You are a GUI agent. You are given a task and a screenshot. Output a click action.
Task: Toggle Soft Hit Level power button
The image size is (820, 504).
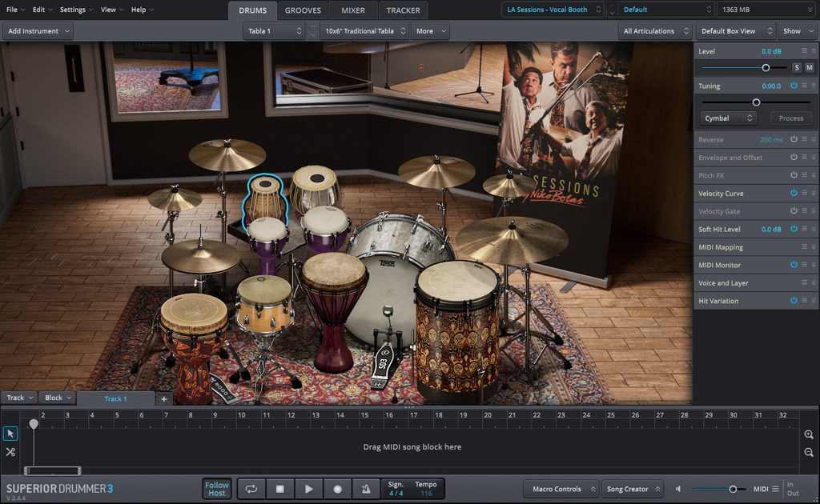[794, 229]
